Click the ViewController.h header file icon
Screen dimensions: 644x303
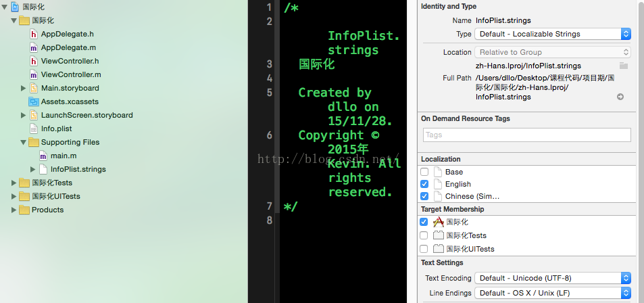(x=34, y=61)
